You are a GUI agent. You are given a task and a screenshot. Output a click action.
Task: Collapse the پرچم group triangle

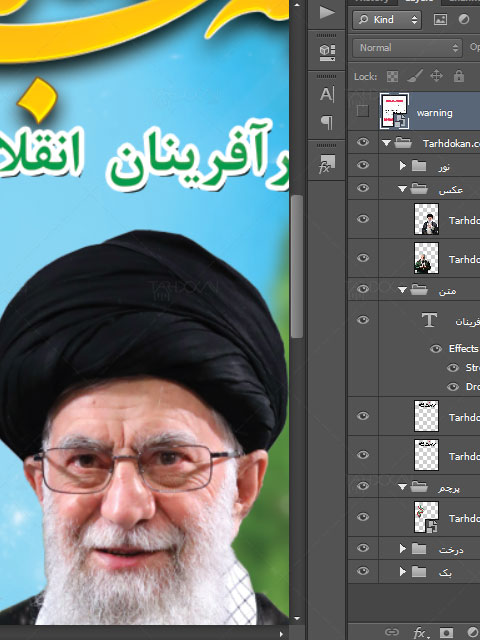coord(402,487)
